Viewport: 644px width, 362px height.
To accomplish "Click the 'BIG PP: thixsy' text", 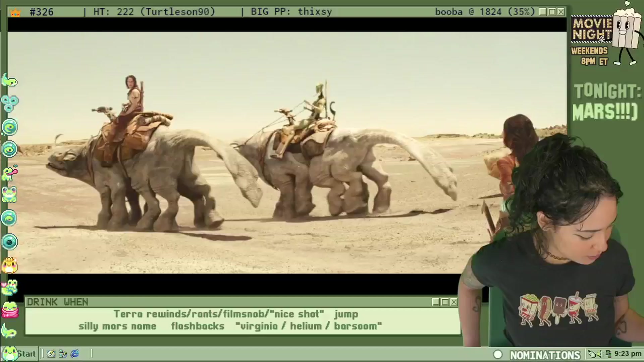I will (x=291, y=12).
